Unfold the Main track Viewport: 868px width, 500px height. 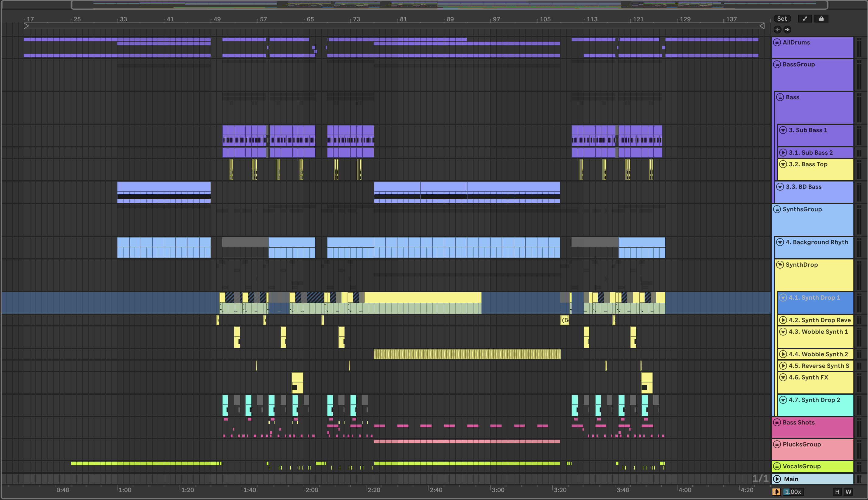tap(777, 479)
